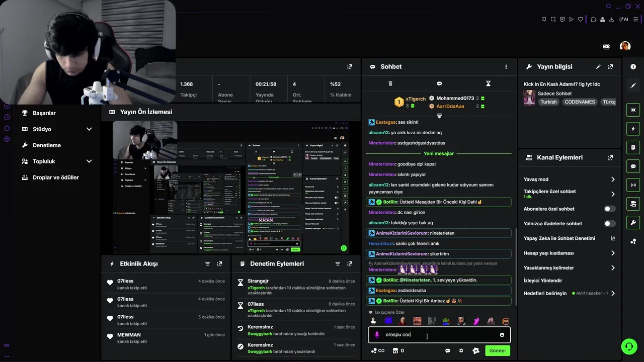The height and width of the screenshot is (362, 644).
Task: Click the three-dots cluster icon in right sidebar
Action: tap(633, 241)
